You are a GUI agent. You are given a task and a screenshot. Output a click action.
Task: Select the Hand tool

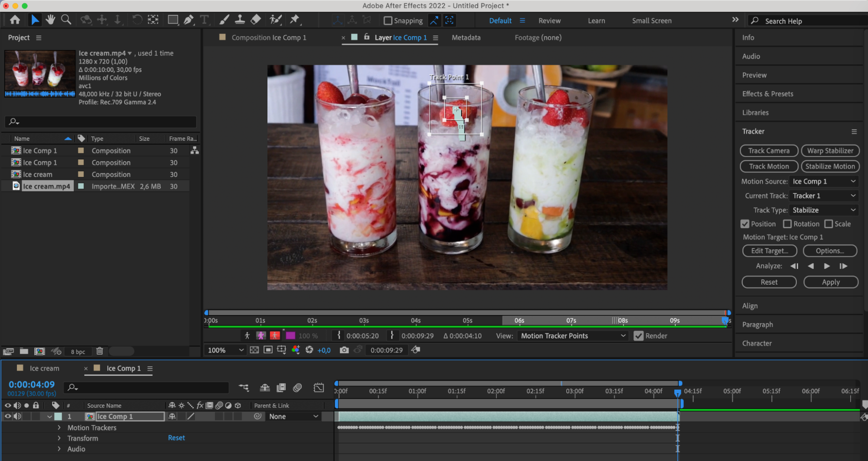pos(50,20)
